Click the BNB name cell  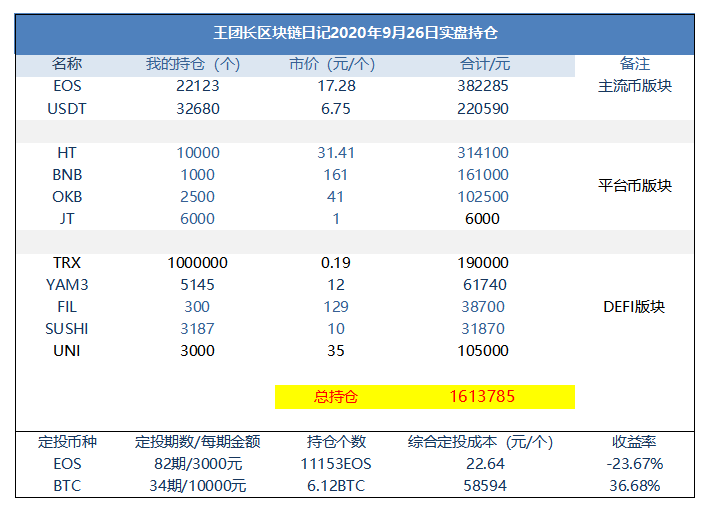click(67, 174)
